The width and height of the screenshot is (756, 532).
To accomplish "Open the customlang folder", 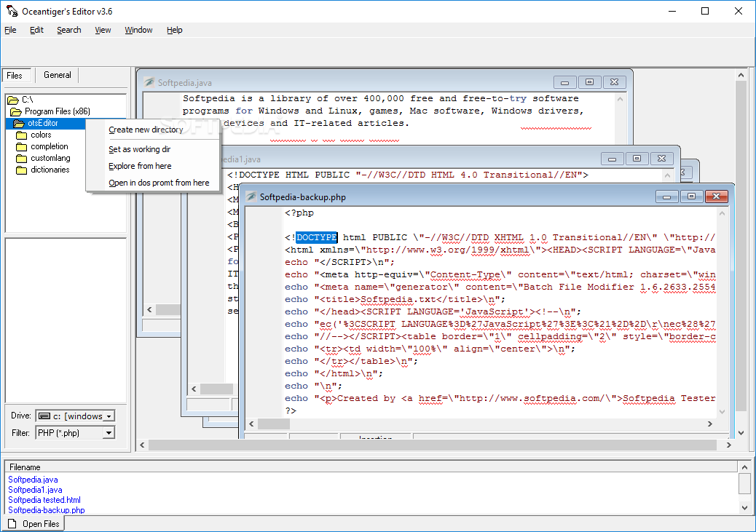I will pos(50,158).
